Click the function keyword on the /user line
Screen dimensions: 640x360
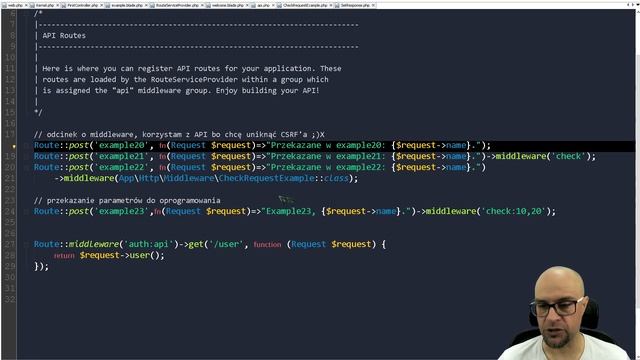click(267, 244)
